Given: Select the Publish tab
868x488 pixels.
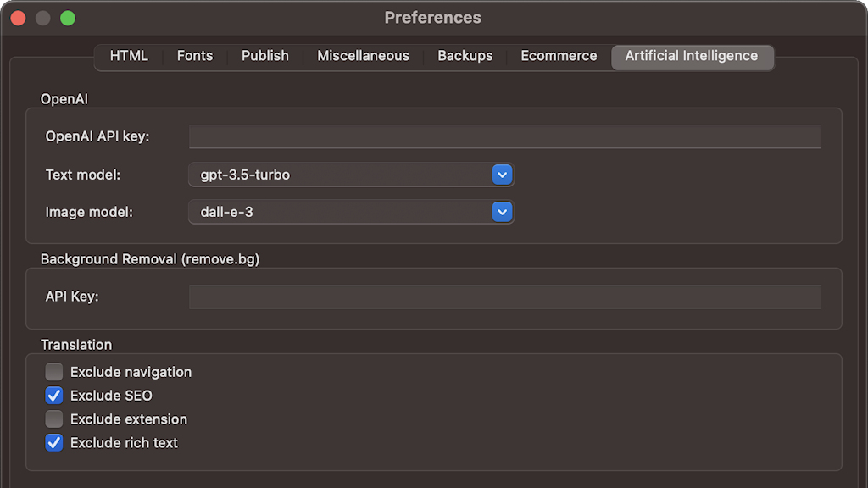Looking at the screenshot, I should pos(265,56).
